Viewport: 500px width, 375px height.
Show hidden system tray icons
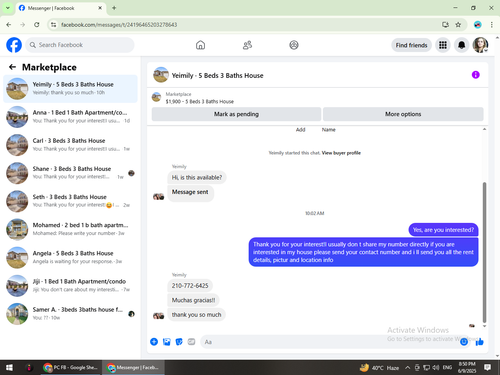coord(407,367)
